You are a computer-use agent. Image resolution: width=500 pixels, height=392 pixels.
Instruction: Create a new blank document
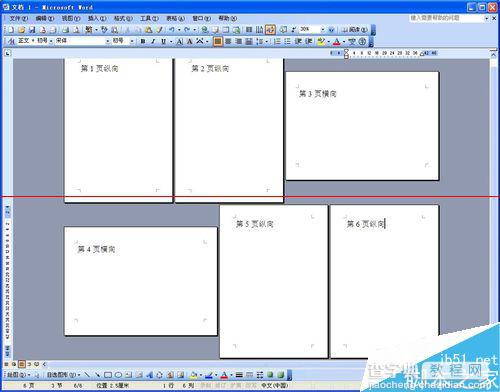point(11,30)
